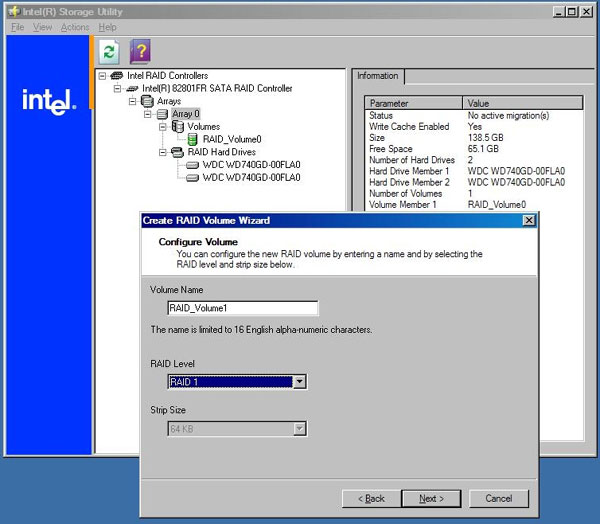Click the Intel RAID Controllers tree icon
600x524 pixels.
pyautogui.click(x=117, y=75)
